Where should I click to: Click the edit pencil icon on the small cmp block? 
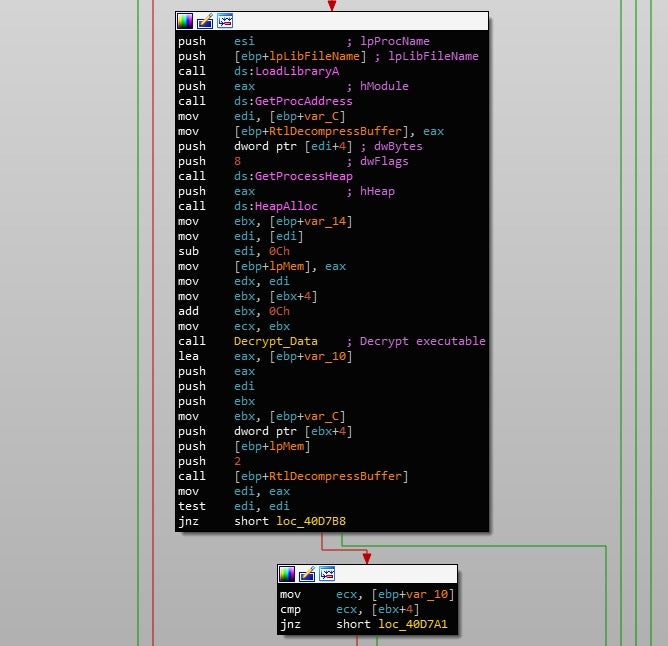pyautogui.click(x=307, y=574)
